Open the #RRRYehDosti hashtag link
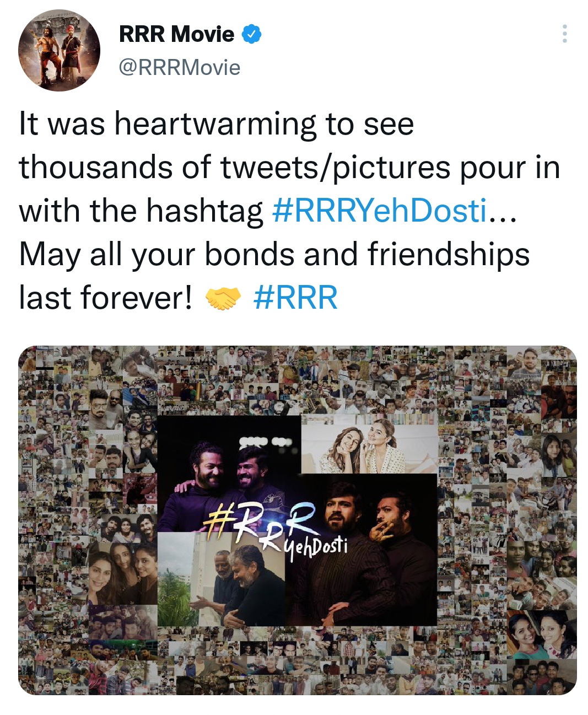 380,211
